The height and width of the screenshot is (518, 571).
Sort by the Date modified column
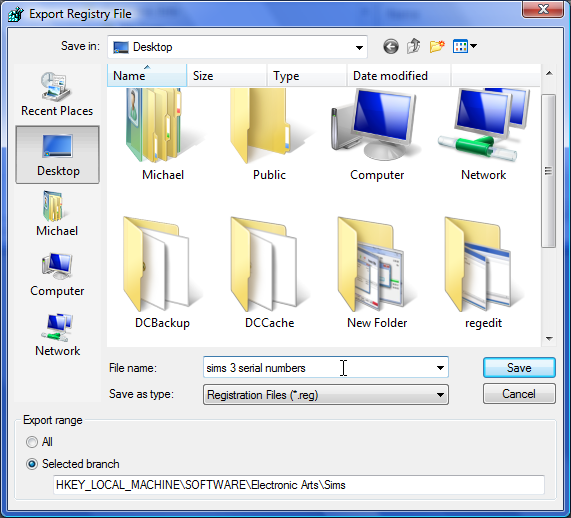pos(399,76)
